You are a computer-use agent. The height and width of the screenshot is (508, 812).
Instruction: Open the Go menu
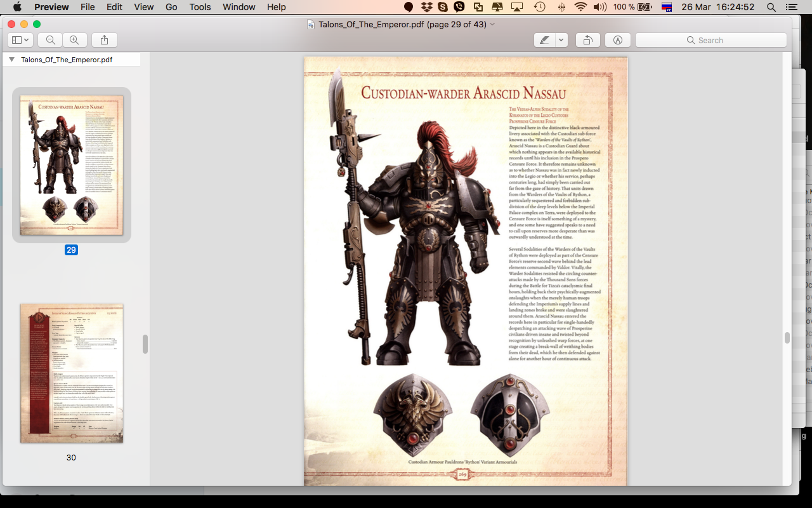click(x=171, y=7)
